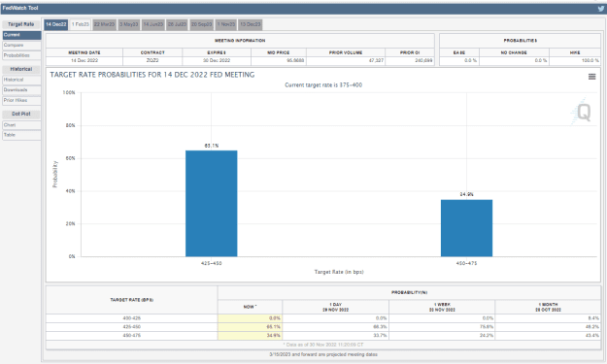The image size is (607, 364).
Task: Click the chart title text
Action: [x=152, y=75]
